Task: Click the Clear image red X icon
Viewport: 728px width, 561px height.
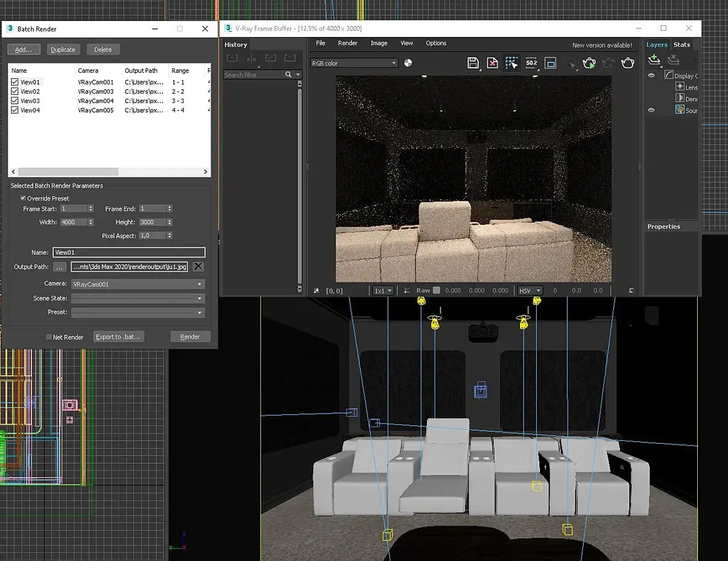Action: point(492,63)
